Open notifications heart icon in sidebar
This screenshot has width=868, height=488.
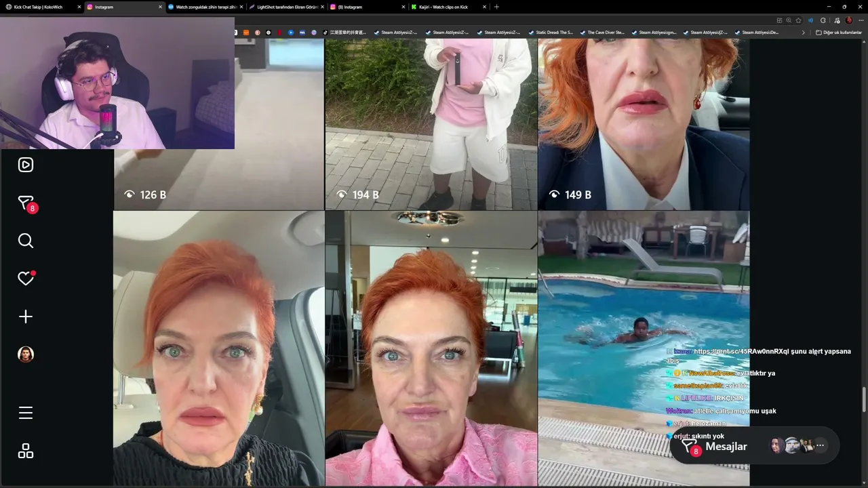(x=26, y=279)
